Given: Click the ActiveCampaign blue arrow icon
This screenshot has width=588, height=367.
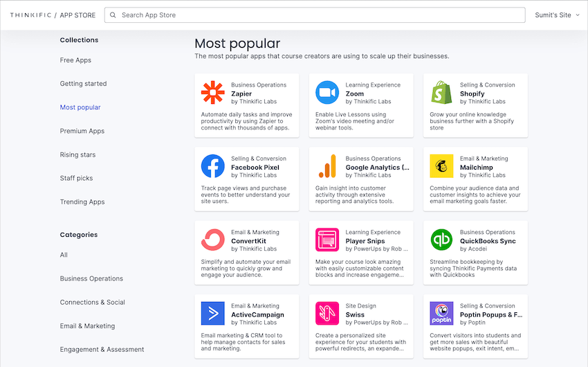Looking at the screenshot, I should tap(212, 314).
